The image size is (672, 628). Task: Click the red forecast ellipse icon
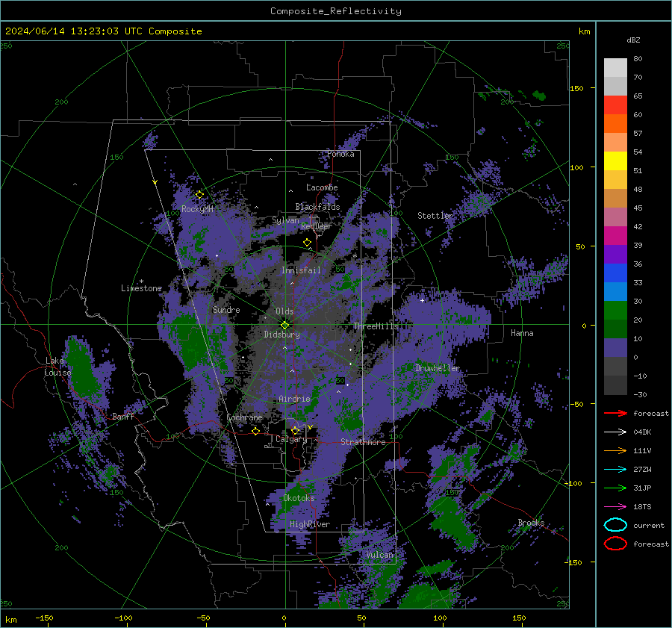tap(615, 544)
